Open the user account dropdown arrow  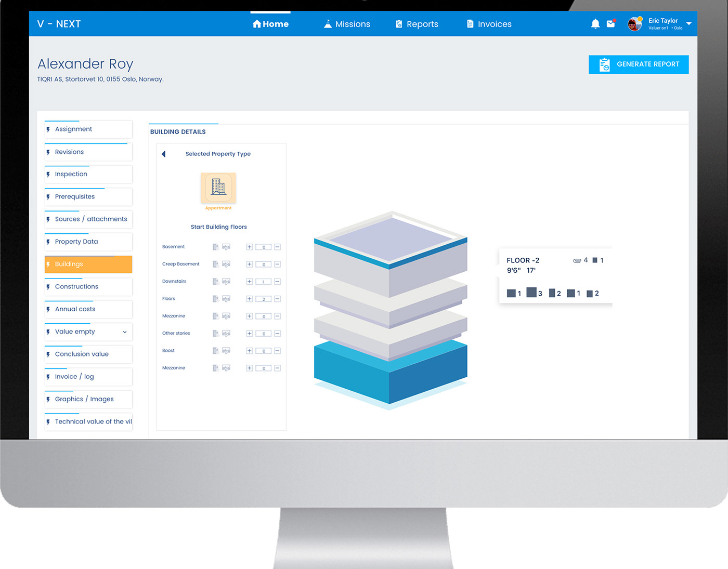[689, 23]
